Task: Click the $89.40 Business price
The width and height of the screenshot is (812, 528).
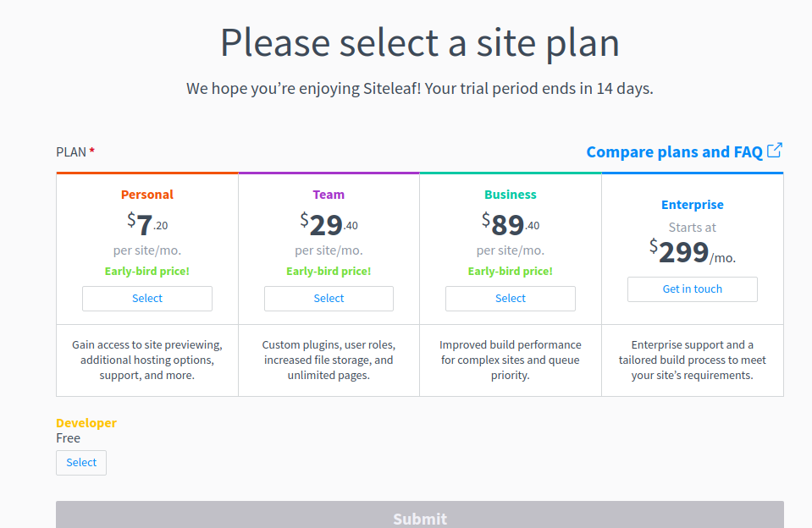Action: (511, 225)
